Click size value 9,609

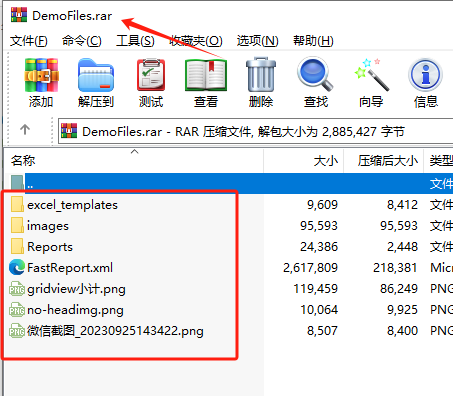(x=322, y=205)
